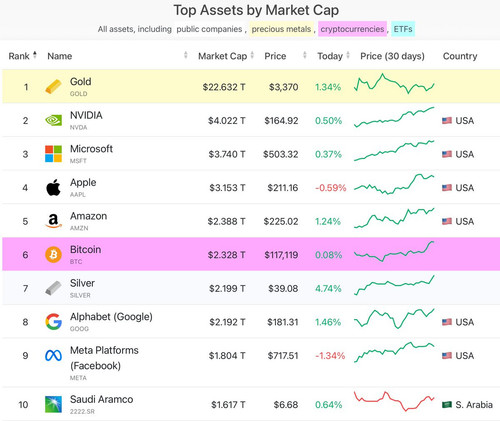Open the cryptocurrencies category link
This screenshot has width=500, height=421.
[352, 29]
